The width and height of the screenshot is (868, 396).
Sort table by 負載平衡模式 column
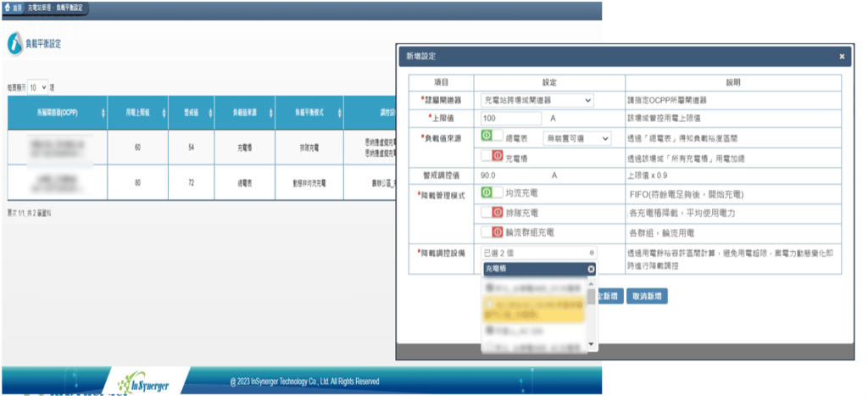point(309,113)
